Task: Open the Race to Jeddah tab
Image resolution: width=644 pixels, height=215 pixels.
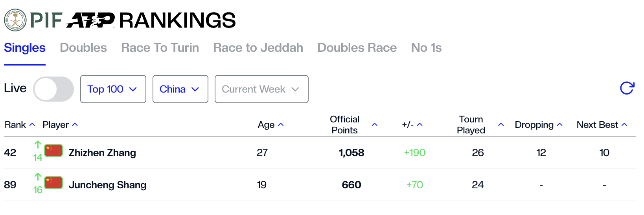Action: tap(258, 48)
